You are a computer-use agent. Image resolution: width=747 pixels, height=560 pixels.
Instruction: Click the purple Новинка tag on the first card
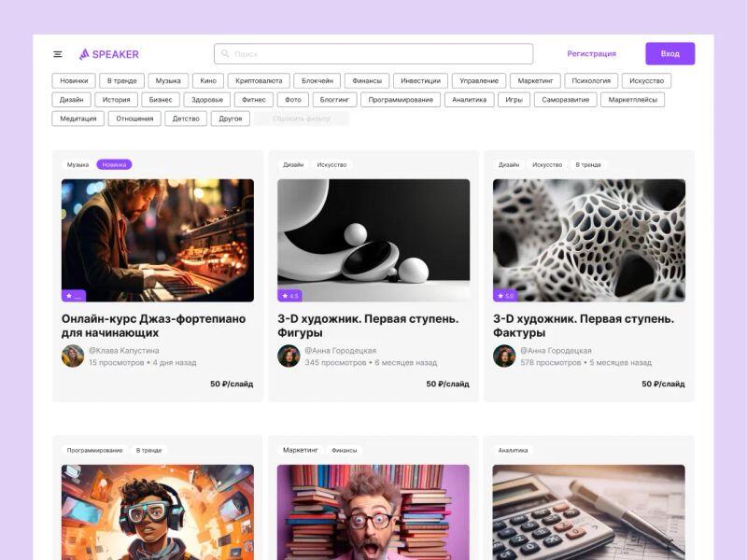114,164
